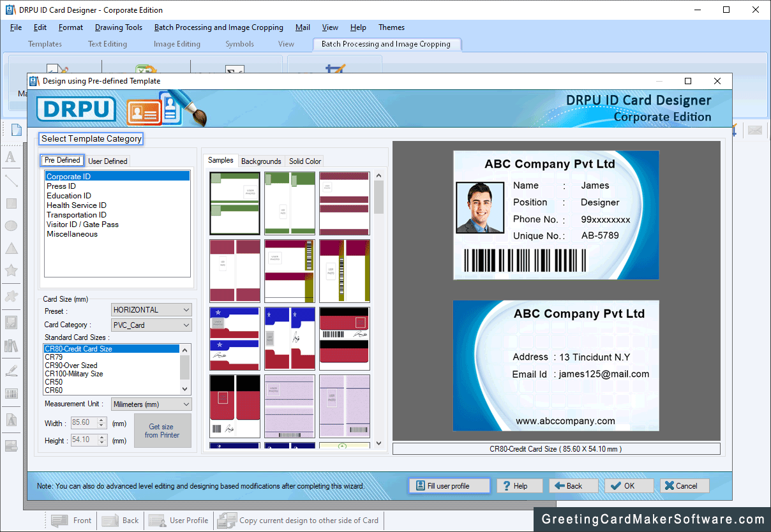Select the first green sample template thumbnail
This screenshot has width=771, height=532.
(235, 203)
